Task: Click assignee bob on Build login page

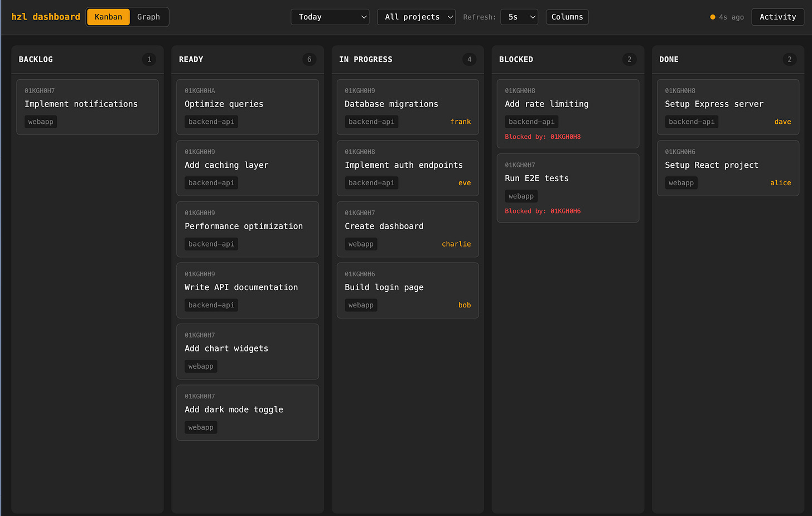Action: (465, 305)
